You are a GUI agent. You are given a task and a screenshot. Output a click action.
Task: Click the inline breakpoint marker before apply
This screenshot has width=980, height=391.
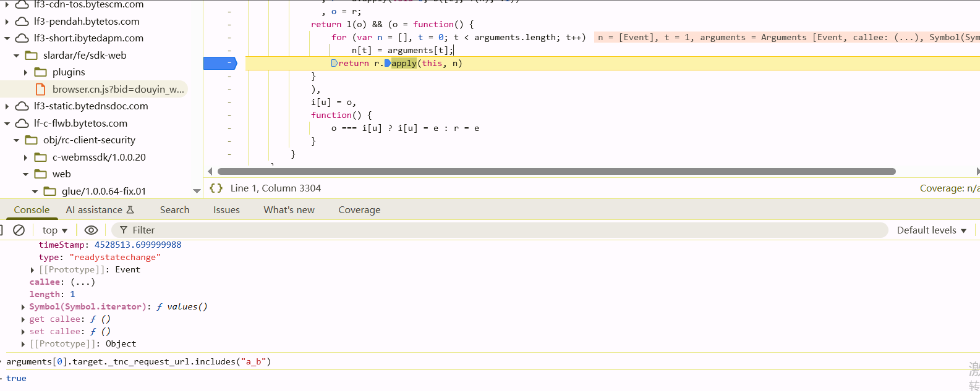[x=388, y=63]
